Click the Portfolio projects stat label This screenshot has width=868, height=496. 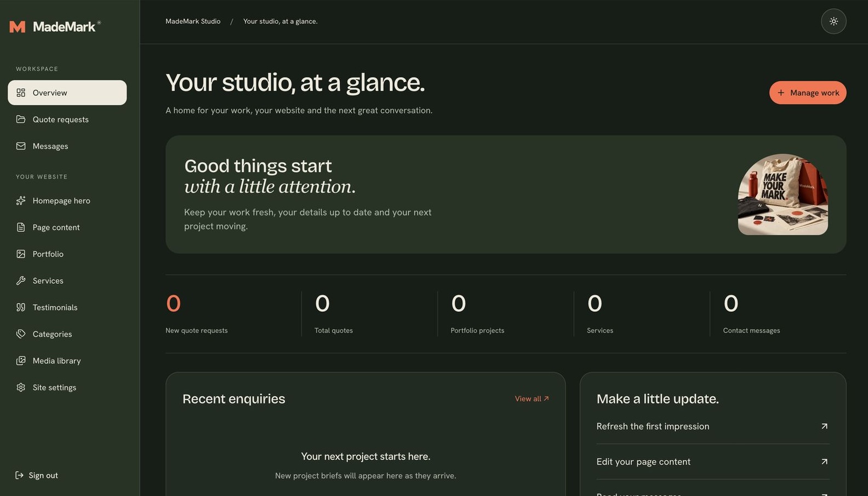(x=477, y=330)
